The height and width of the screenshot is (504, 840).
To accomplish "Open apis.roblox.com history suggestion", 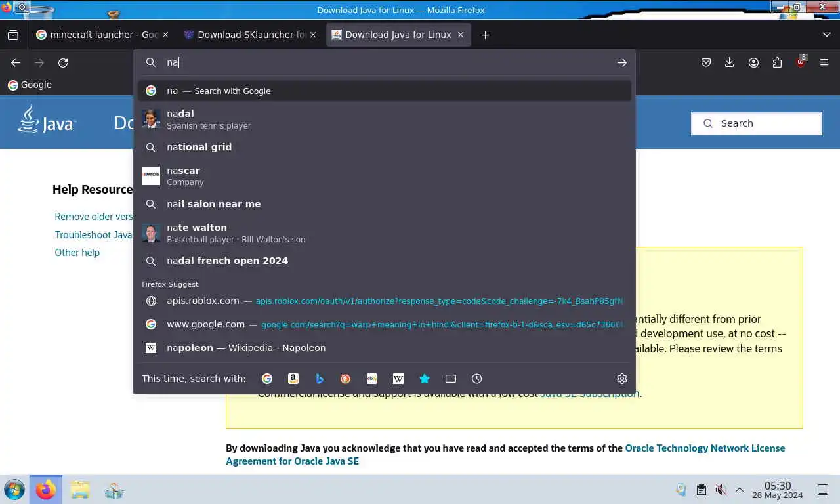I will pyautogui.click(x=385, y=301).
